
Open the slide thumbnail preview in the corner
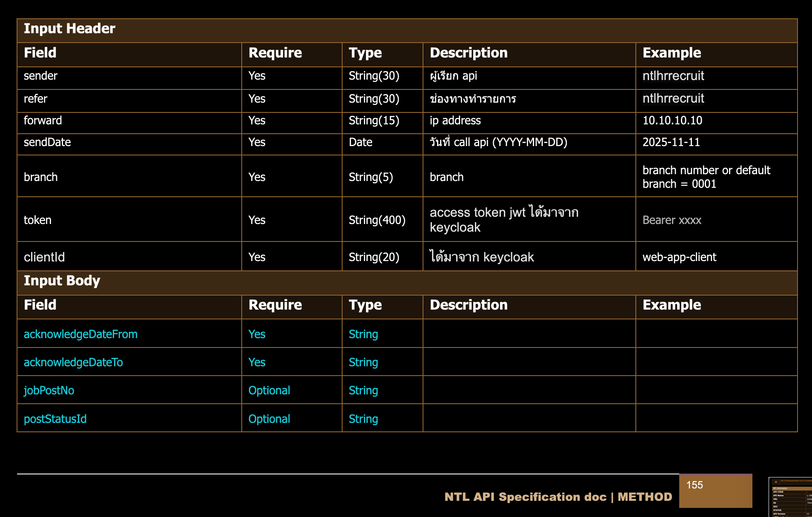point(791,497)
